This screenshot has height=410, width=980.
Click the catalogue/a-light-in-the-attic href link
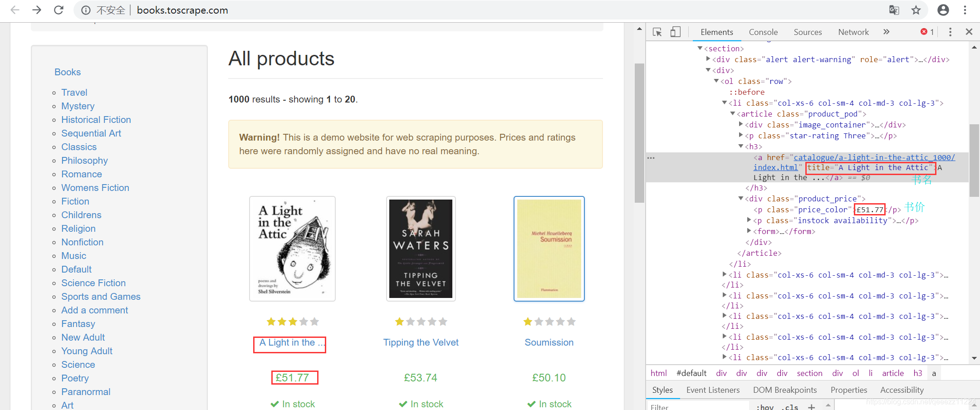tap(874, 157)
